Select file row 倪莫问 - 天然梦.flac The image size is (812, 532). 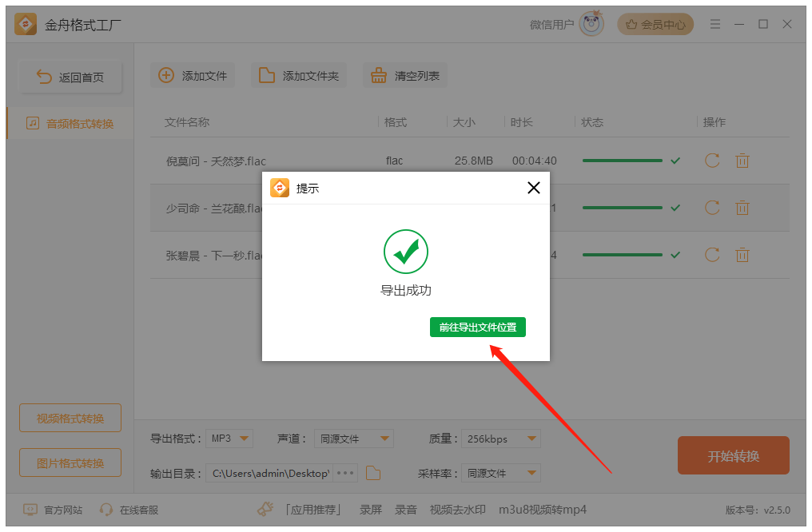[470, 161]
